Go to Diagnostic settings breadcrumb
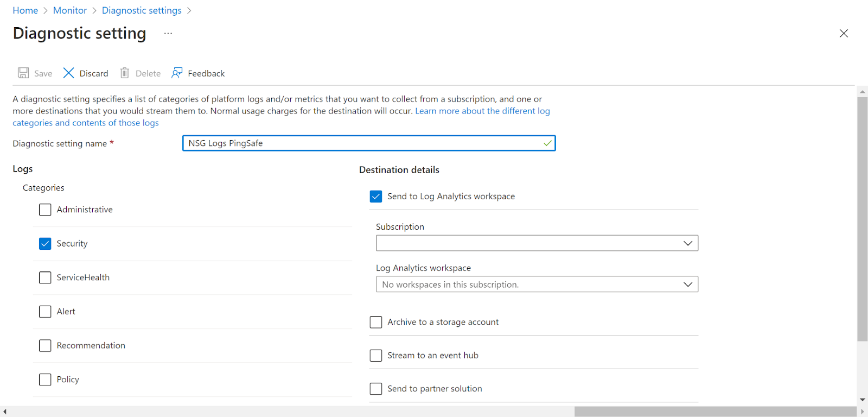Screen dimensions: 868x417 (x=142, y=11)
